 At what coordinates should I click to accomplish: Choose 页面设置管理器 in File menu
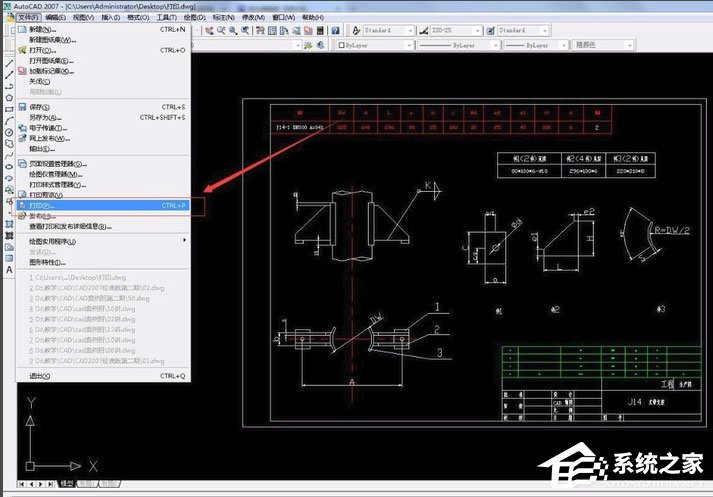pyautogui.click(x=103, y=164)
